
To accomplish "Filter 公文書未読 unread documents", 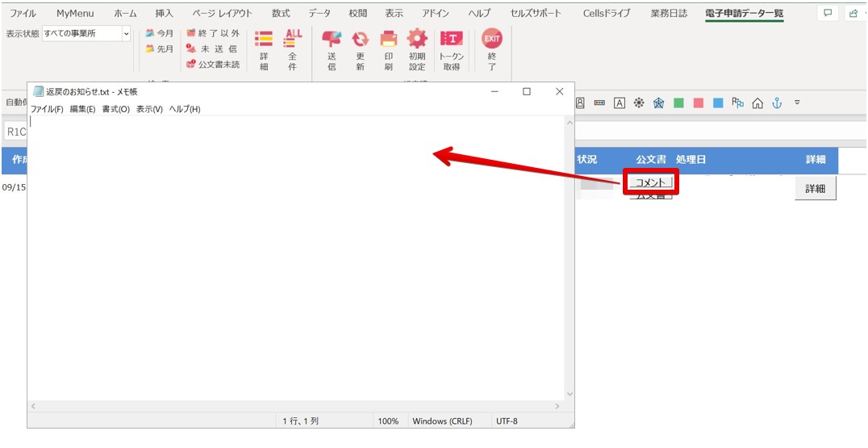I will 213,65.
